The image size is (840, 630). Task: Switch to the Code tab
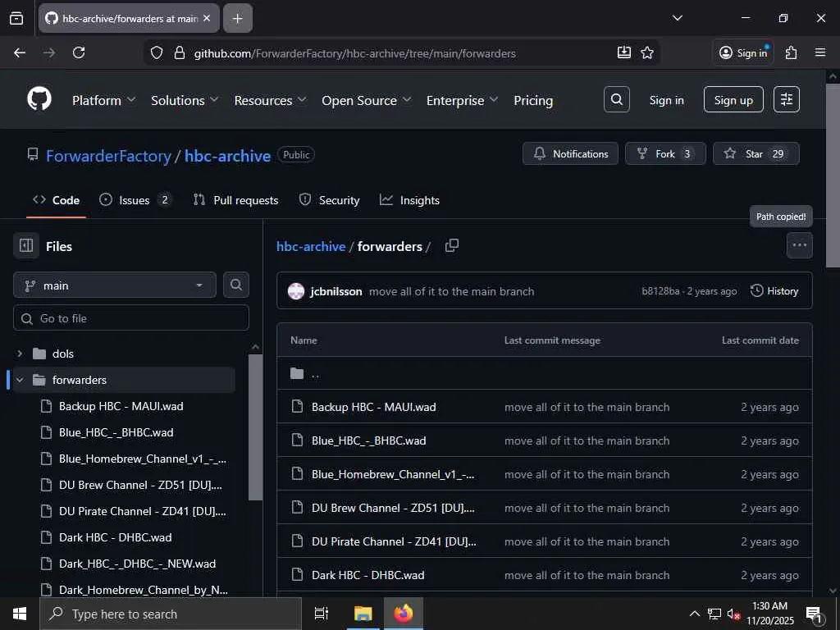point(57,200)
